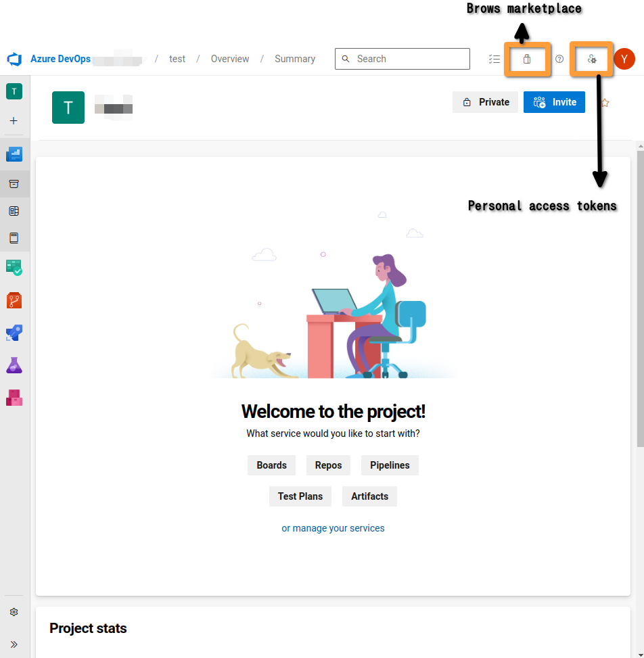Open the Azure DevOps home link

pyautogui.click(x=60, y=59)
